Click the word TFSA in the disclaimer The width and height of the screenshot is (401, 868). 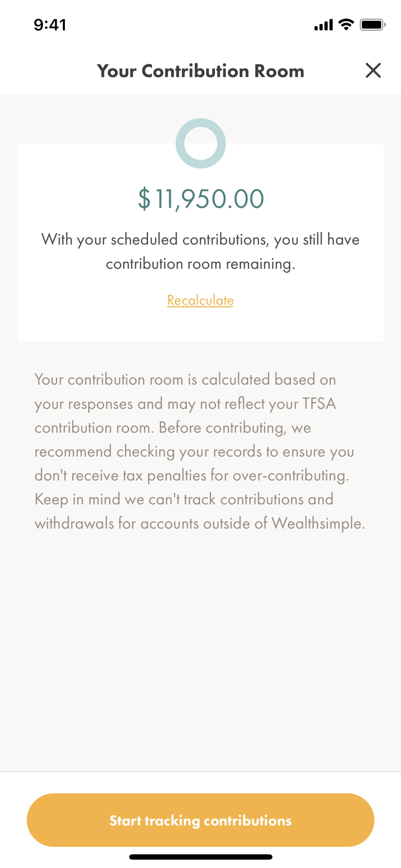319,403
